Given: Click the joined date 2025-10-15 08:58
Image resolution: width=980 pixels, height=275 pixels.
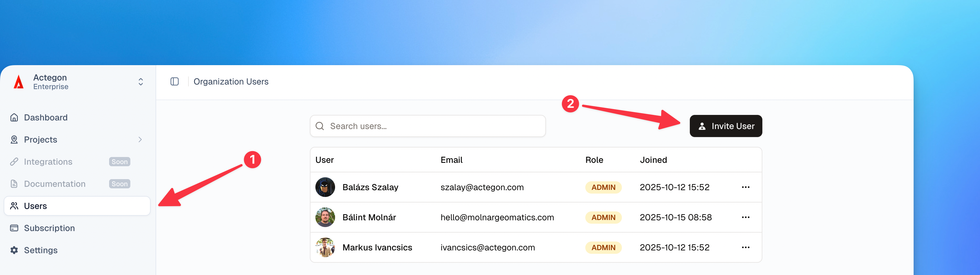Looking at the screenshot, I should (x=676, y=217).
